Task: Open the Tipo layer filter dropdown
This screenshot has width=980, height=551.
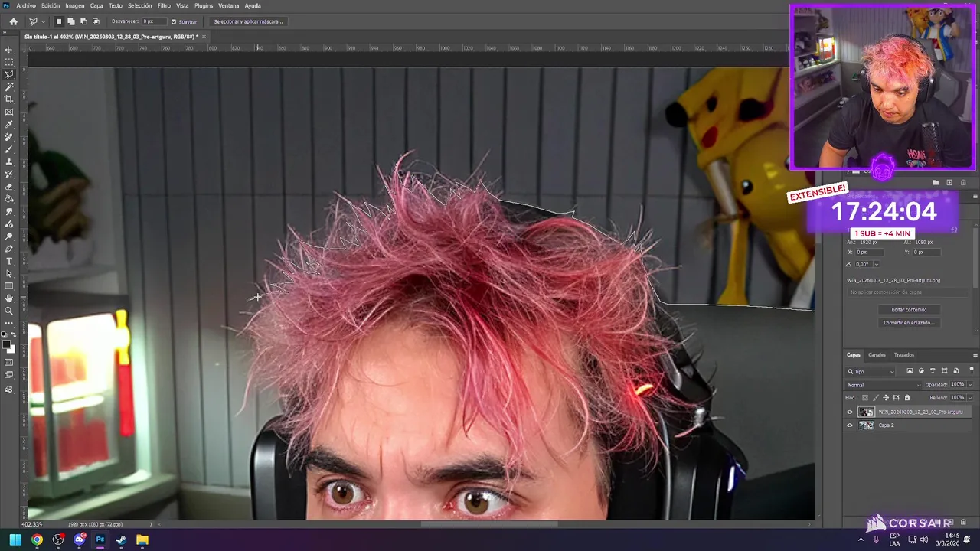Action: pos(871,371)
